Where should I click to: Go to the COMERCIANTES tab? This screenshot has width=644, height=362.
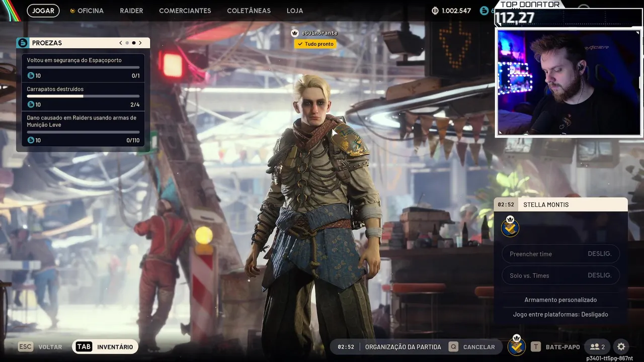click(185, 11)
